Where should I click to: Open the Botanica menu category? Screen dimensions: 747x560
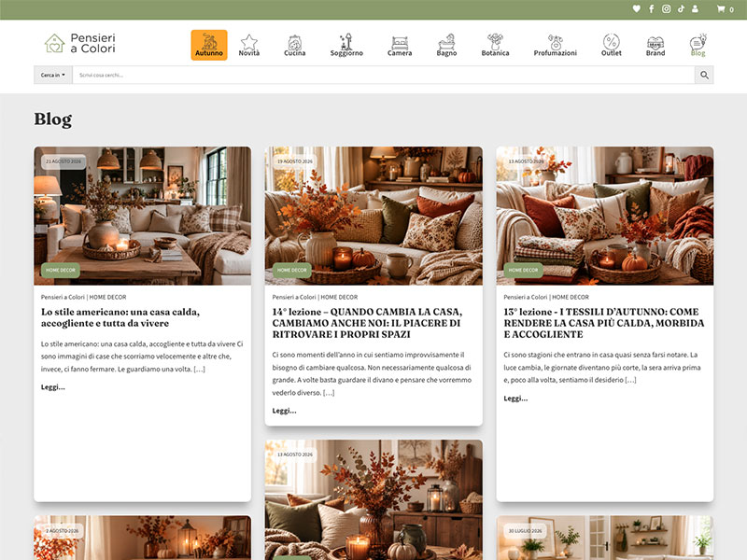[x=495, y=45]
